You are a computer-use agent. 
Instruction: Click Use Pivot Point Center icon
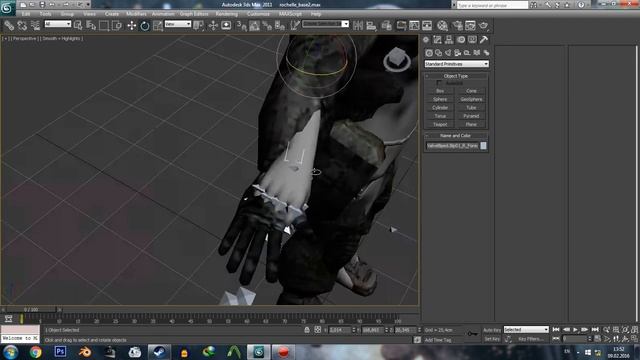tap(199, 26)
